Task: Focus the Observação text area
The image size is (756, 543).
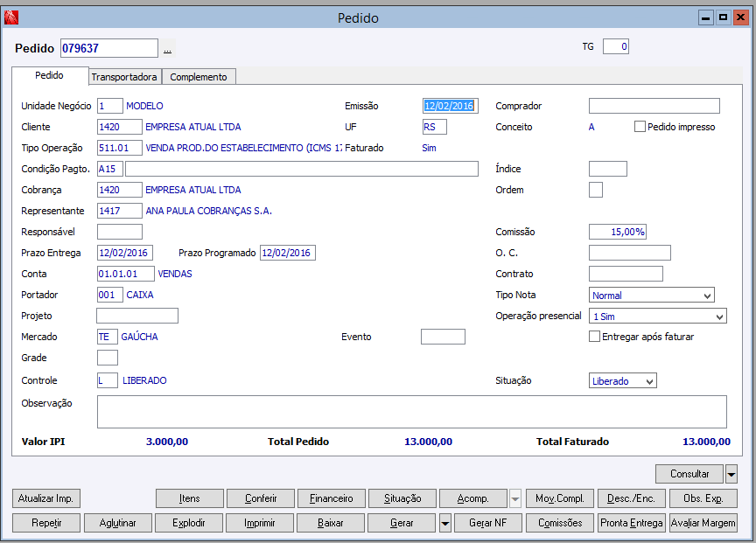Action: [x=412, y=412]
